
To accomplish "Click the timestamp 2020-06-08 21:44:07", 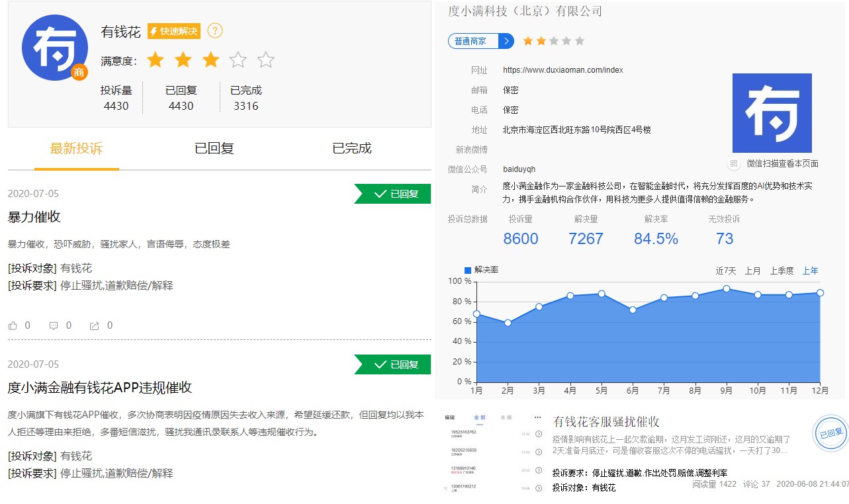I will (x=813, y=484).
